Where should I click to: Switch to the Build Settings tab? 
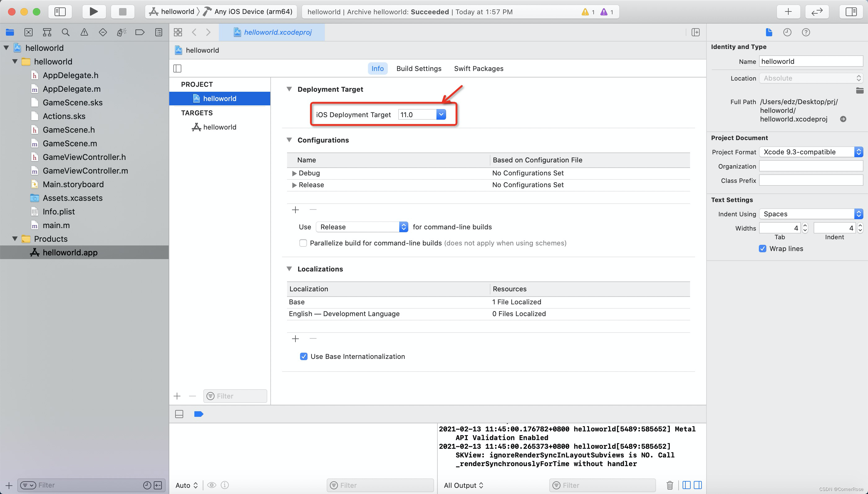click(419, 68)
